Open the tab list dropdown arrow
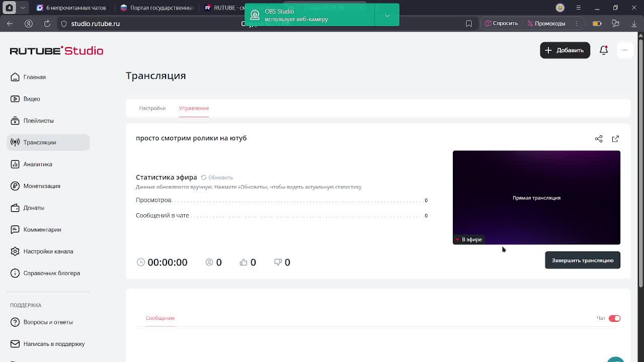 pos(23,8)
